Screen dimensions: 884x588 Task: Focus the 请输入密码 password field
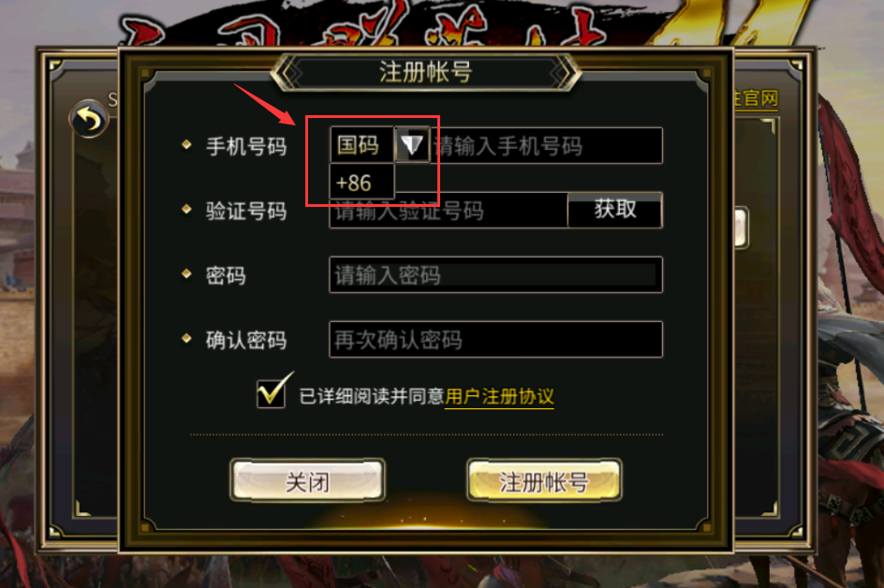click(495, 274)
